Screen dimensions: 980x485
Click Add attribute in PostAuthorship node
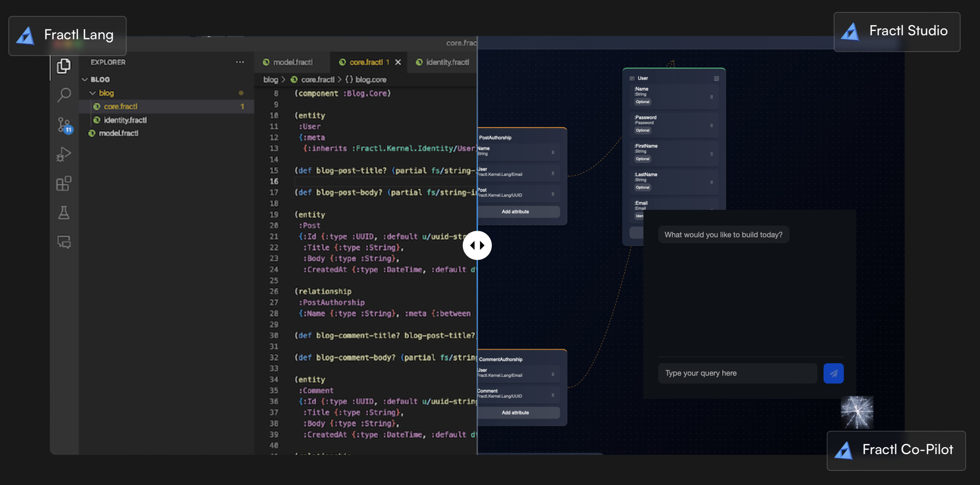tap(515, 212)
